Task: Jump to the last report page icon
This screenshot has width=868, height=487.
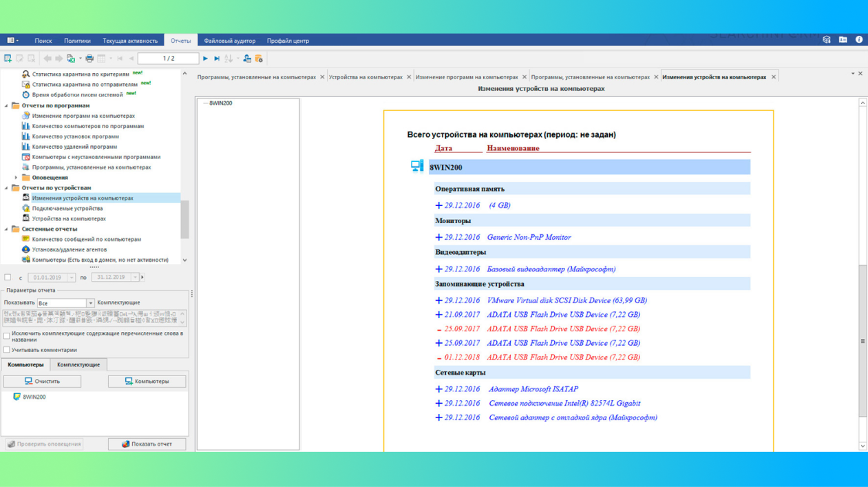Action: (217, 59)
